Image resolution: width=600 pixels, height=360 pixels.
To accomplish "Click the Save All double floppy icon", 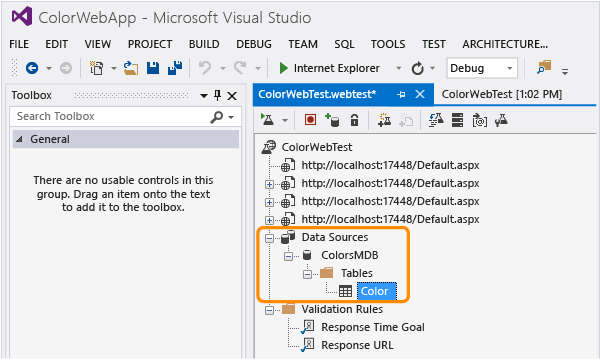I will 175,68.
